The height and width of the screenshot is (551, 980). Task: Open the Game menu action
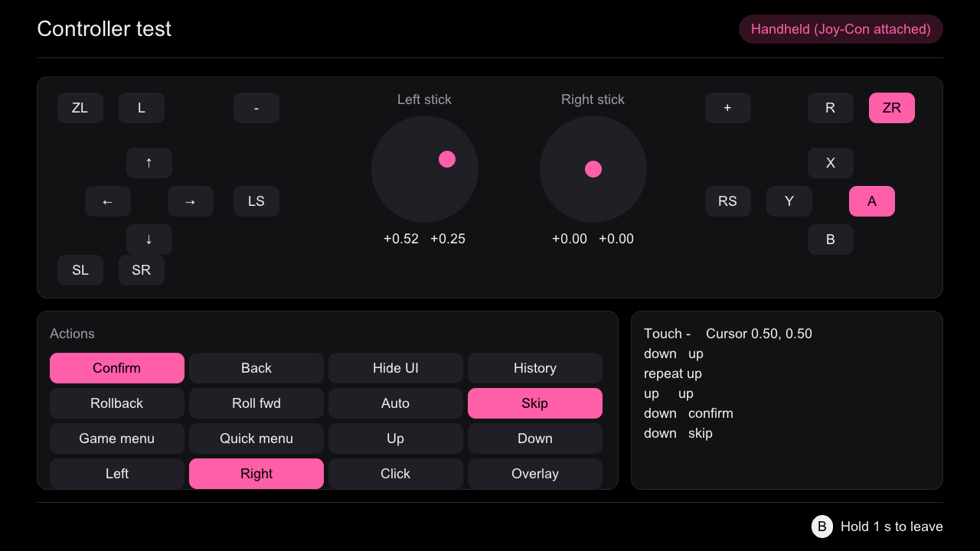click(x=117, y=439)
